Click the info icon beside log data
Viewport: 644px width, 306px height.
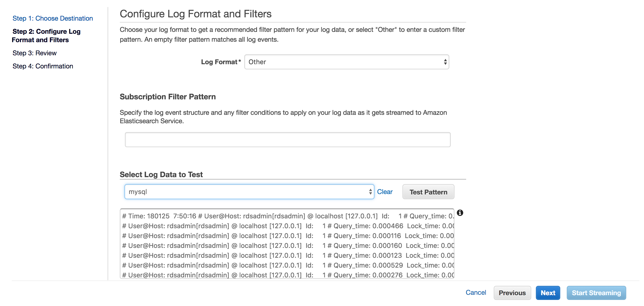point(460,213)
